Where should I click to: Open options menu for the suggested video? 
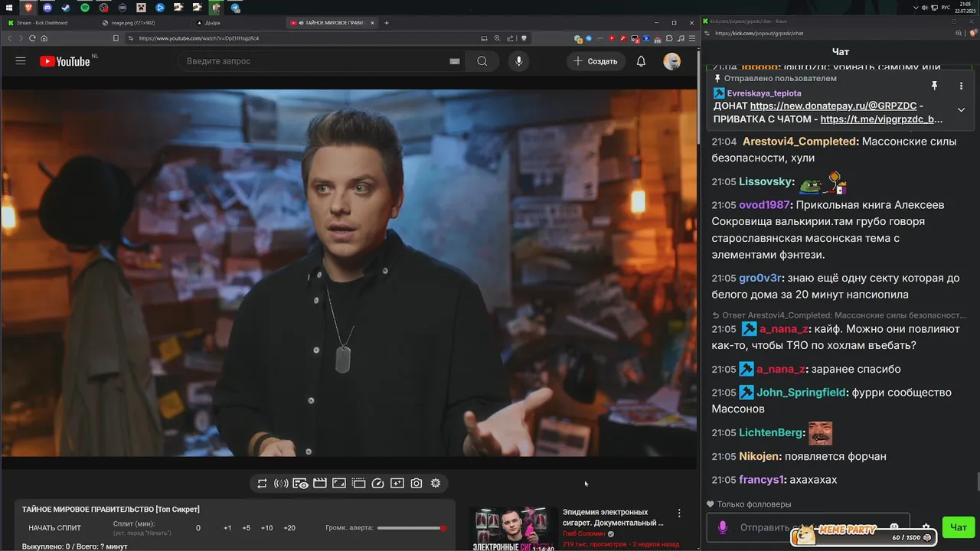[x=679, y=514]
